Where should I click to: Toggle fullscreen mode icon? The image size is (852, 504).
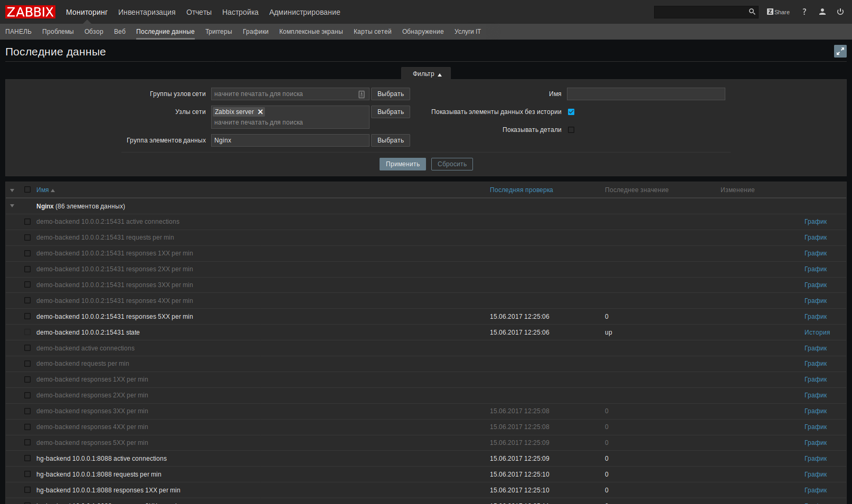[840, 51]
